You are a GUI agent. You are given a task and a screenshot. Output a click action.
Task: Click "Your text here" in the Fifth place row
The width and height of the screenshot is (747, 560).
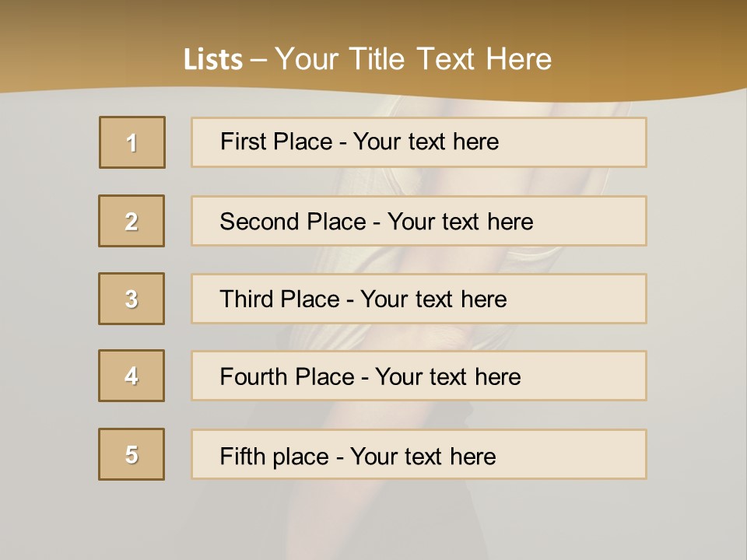(x=423, y=456)
